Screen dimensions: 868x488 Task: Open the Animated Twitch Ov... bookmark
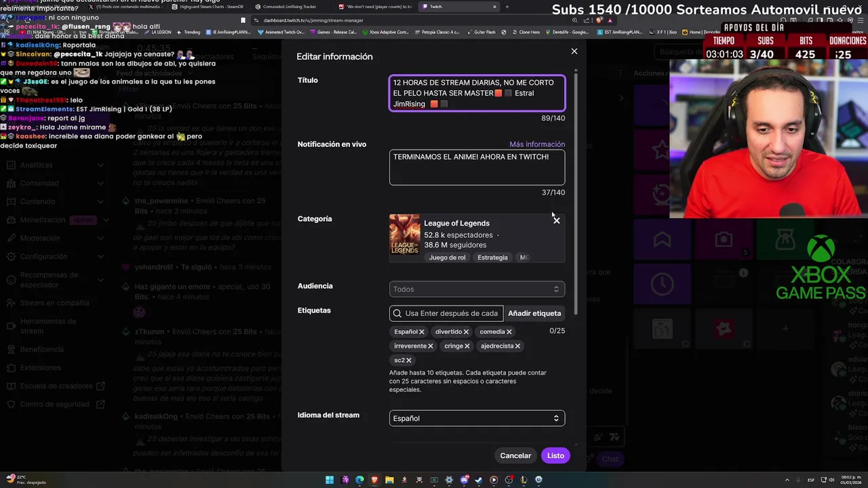coord(281,32)
